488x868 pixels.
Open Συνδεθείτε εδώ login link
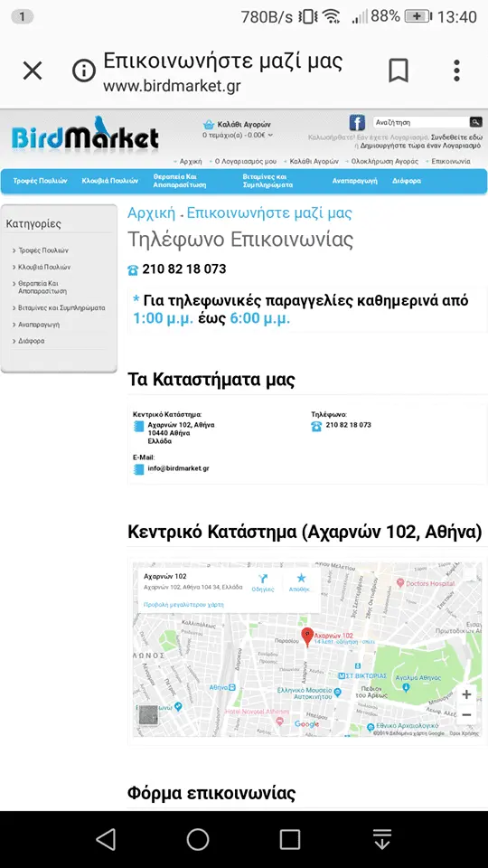457,137
